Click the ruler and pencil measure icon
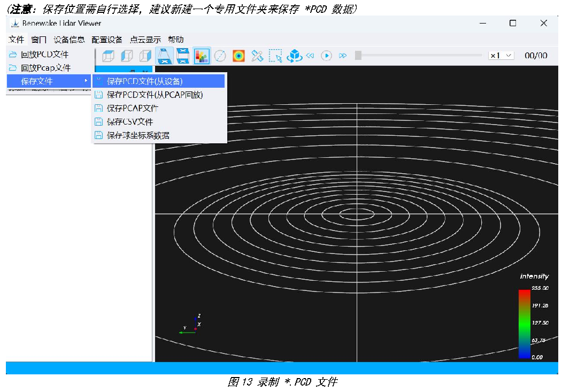This screenshot has width=562, height=392. coord(257,56)
